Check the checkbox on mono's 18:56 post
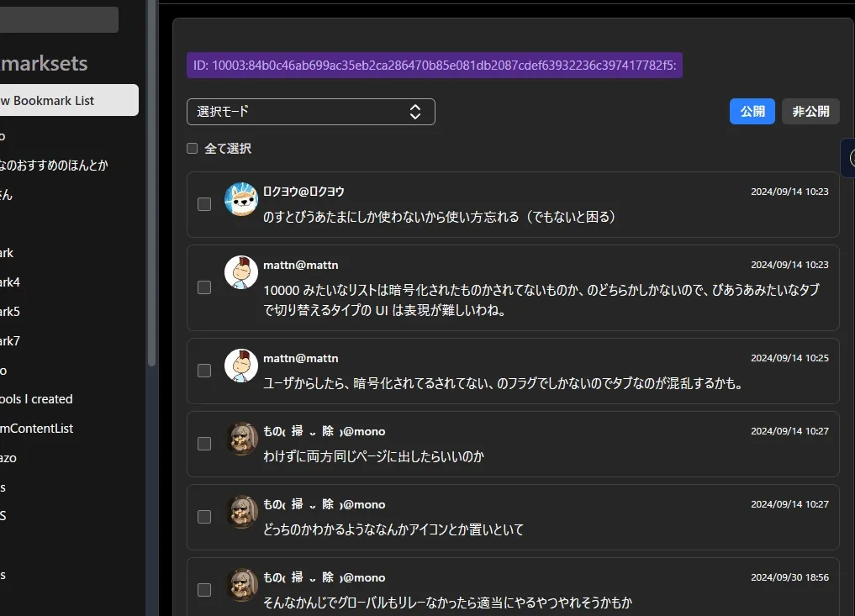The width and height of the screenshot is (855, 616). pyautogui.click(x=203, y=590)
